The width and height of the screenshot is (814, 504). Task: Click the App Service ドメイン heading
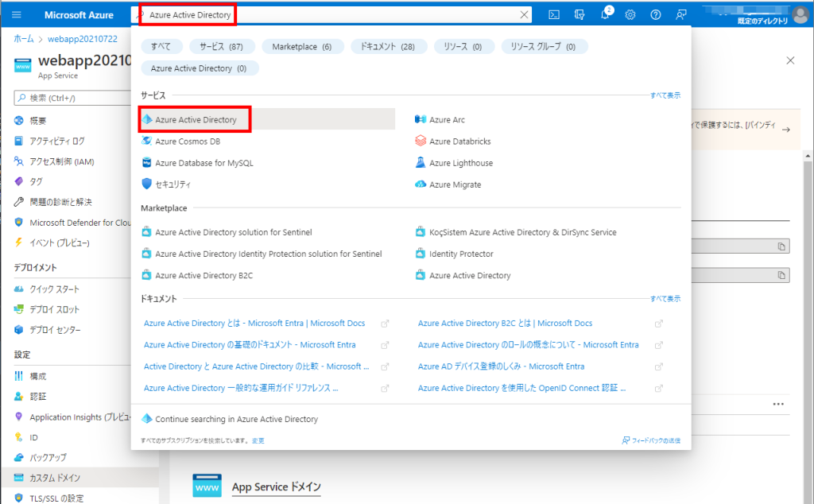click(x=276, y=487)
